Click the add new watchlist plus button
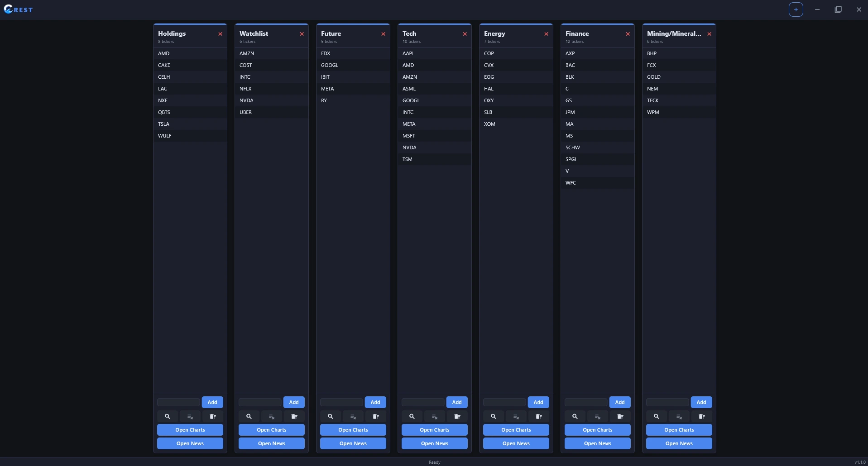The image size is (868, 466). coord(796,10)
